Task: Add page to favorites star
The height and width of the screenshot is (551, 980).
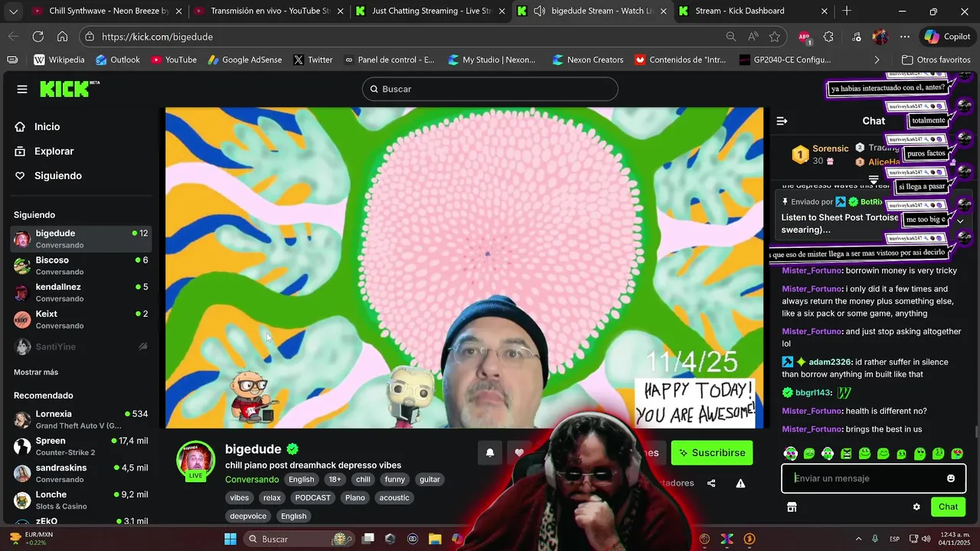Action: pyautogui.click(x=775, y=37)
